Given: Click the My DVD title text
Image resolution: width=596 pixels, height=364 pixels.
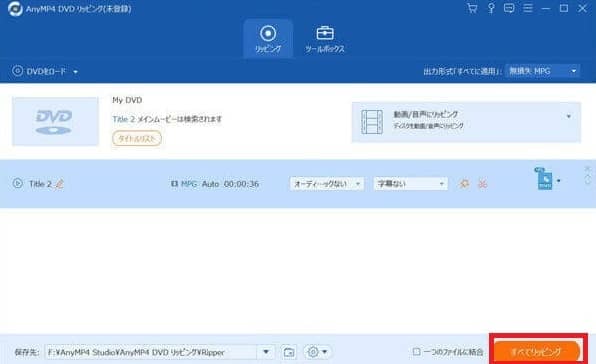Looking at the screenshot, I should click(x=127, y=100).
